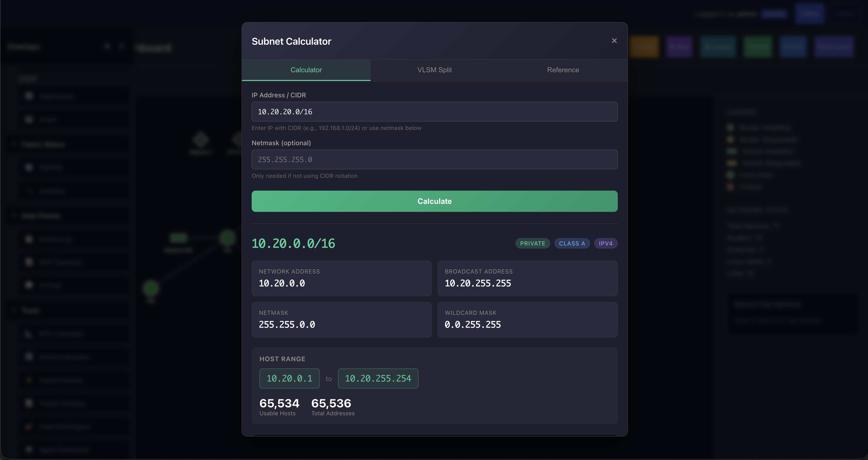Focus the IP Address / CIDR field
868x460 pixels.
(x=434, y=112)
